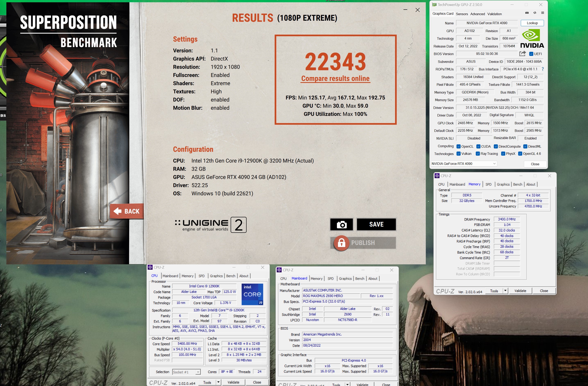Click the camera screenshot icon in Superposition results
The image size is (588, 386).
(x=341, y=224)
